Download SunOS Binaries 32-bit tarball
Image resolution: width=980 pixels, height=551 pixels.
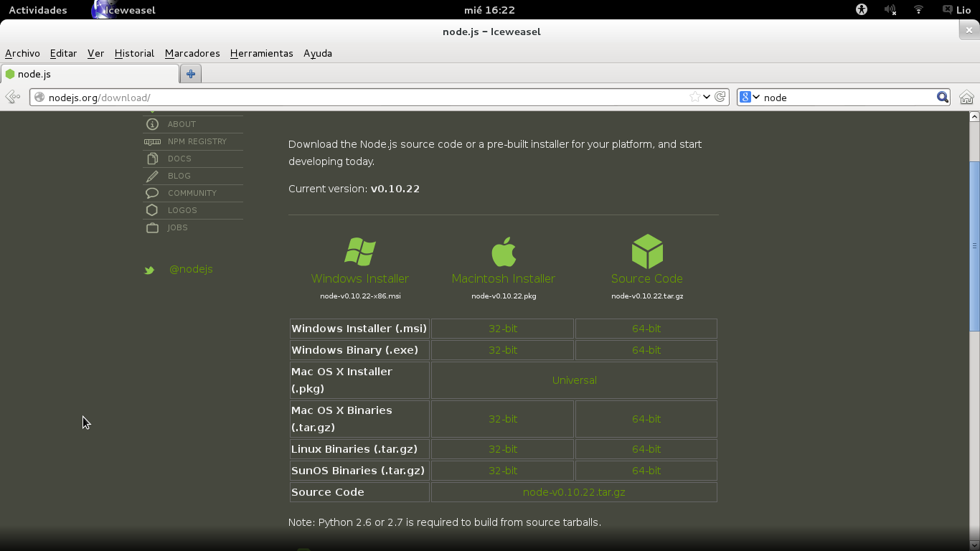click(x=503, y=471)
